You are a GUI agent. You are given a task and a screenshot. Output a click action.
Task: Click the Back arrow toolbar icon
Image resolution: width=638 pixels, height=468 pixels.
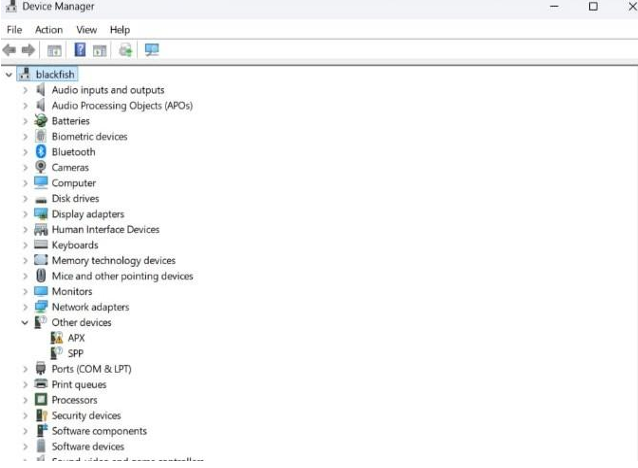pos(9,50)
